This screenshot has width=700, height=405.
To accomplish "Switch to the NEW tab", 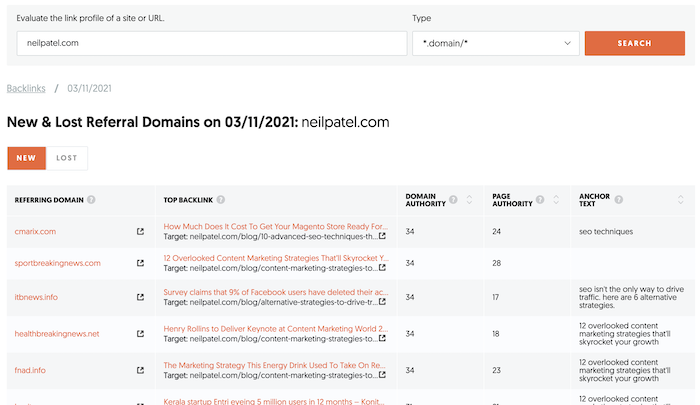I will 26,158.
